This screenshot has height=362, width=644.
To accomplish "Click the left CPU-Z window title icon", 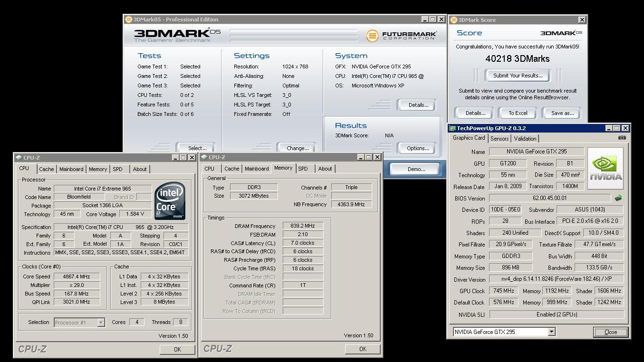I will [x=18, y=158].
